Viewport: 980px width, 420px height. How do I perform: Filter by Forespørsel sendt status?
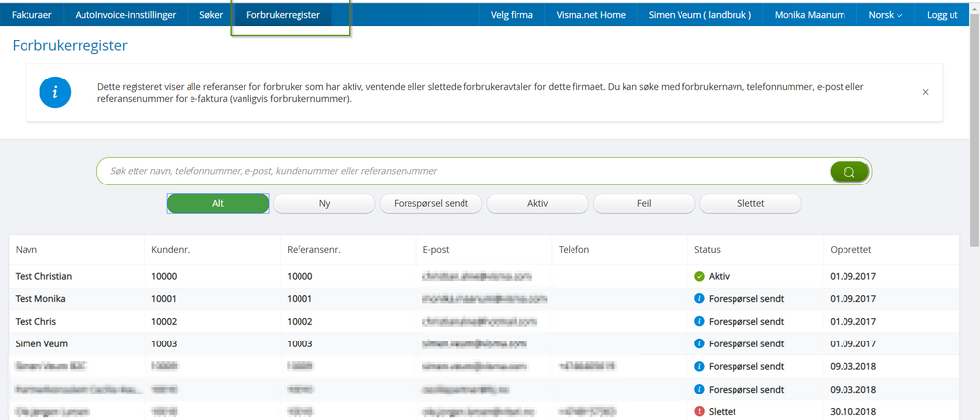tap(431, 204)
